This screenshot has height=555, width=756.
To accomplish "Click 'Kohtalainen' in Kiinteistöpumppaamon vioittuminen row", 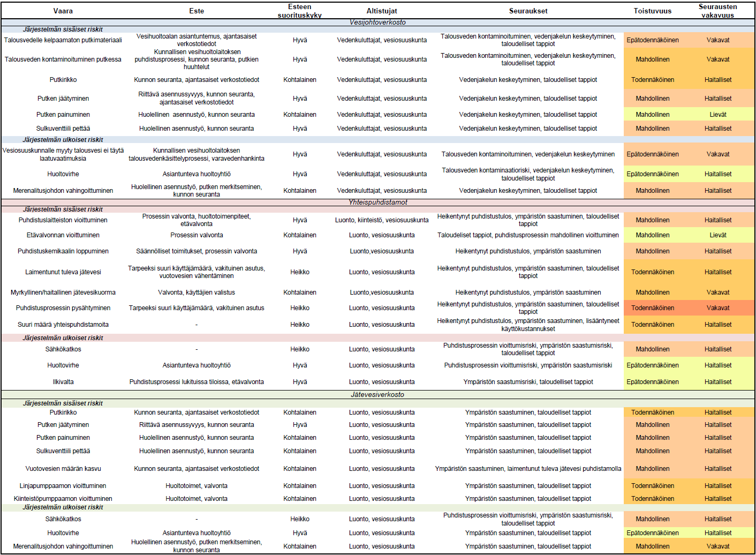I will (300, 499).
